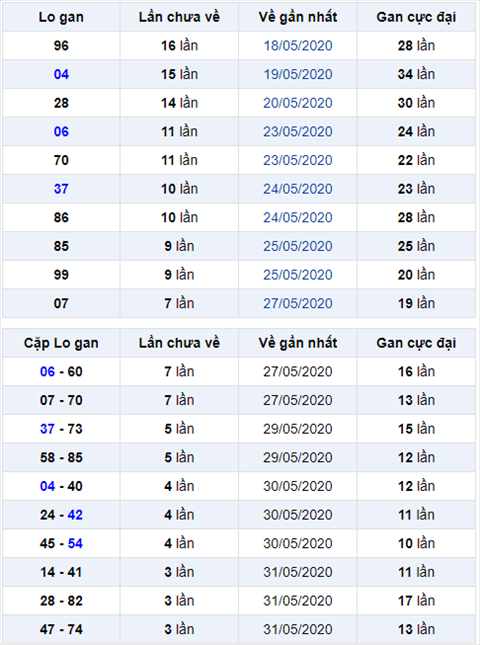Click the Cặp Lo gan column header
Image resolution: width=480 pixels, height=645 pixels.
61,343
